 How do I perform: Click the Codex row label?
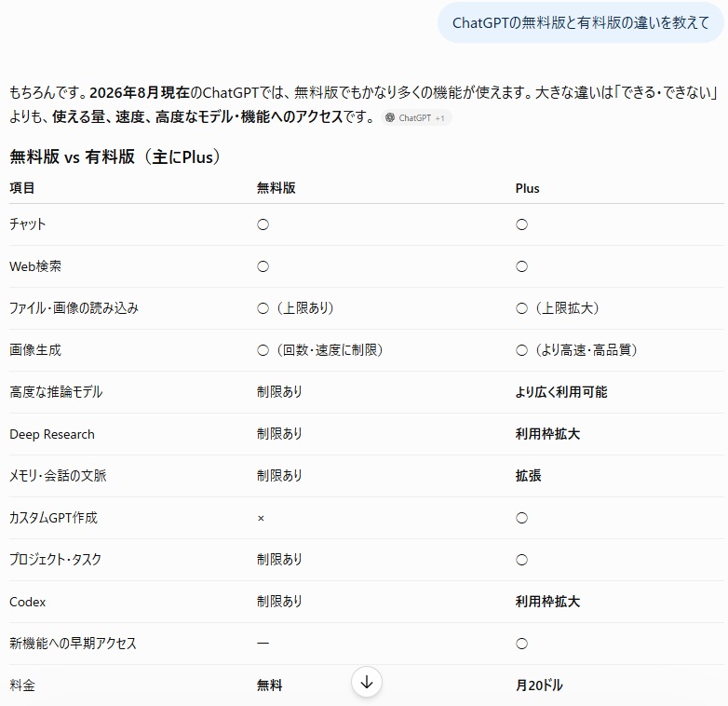(x=27, y=602)
